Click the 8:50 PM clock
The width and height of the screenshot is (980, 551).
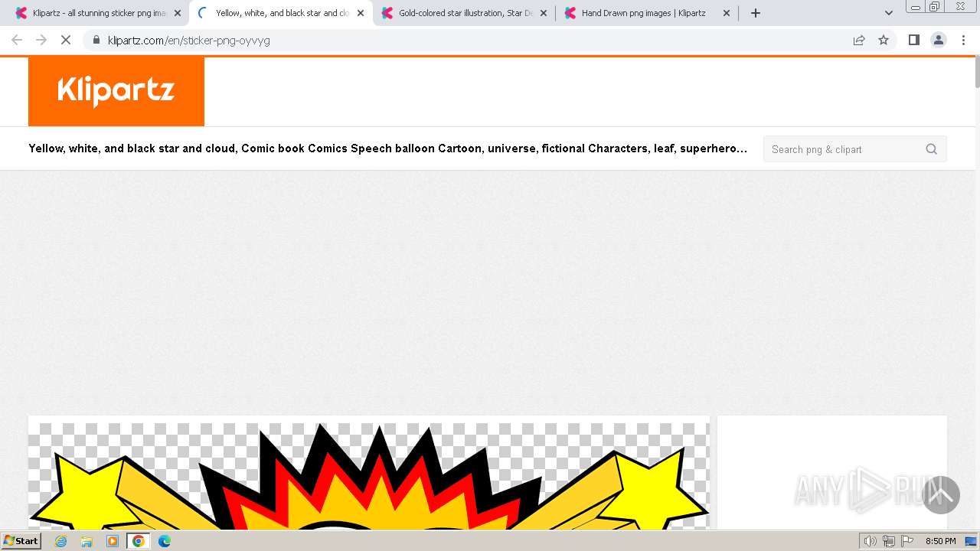click(x=940, y=541)
